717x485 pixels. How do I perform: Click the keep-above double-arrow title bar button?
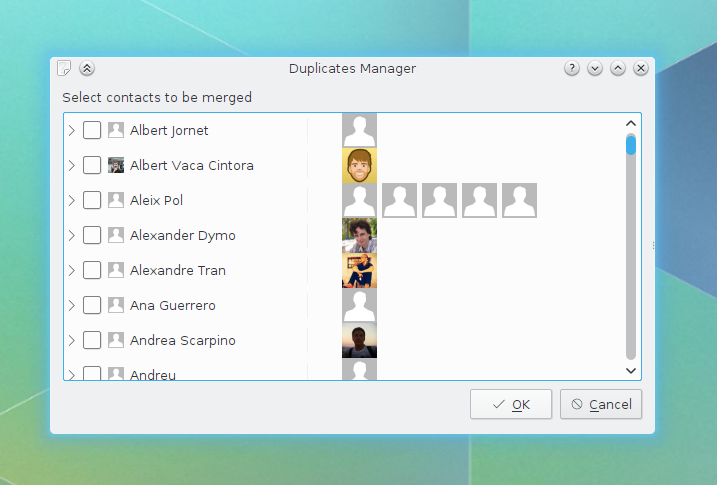[87, 68]
